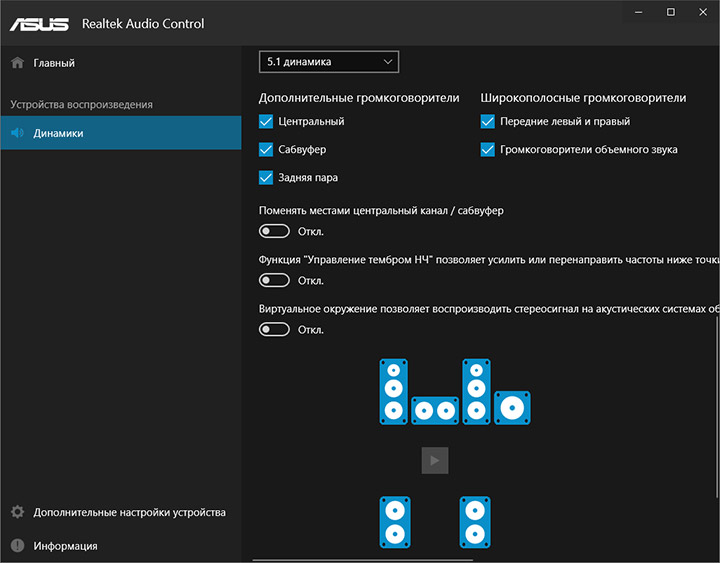Select Динамики in the sidebar

pos(58,133)
